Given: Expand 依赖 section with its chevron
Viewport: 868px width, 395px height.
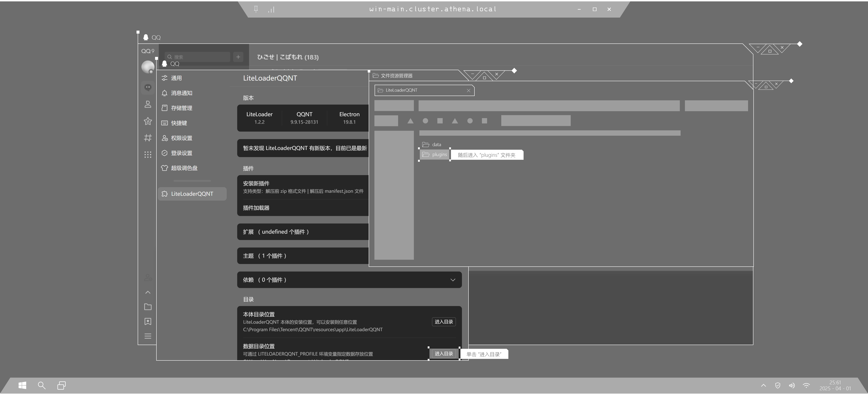Looking at the screenshot, I should (x=453, y=280).
